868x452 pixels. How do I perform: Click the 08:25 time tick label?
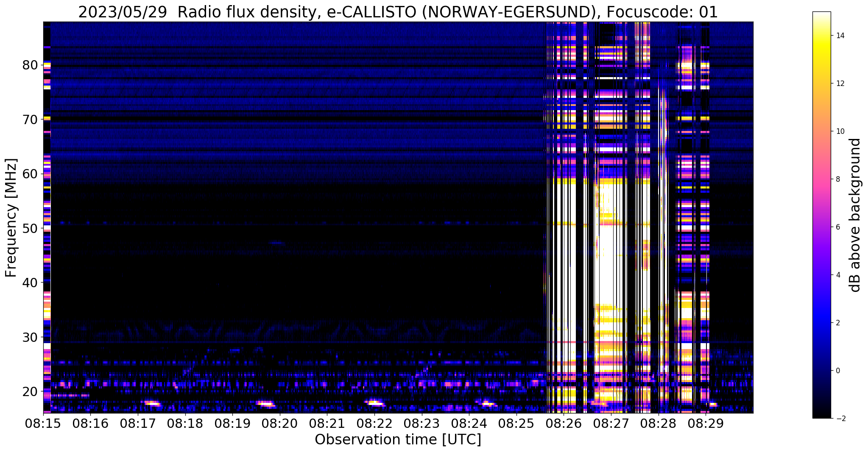pyautogui.click(x=516, y=424)
